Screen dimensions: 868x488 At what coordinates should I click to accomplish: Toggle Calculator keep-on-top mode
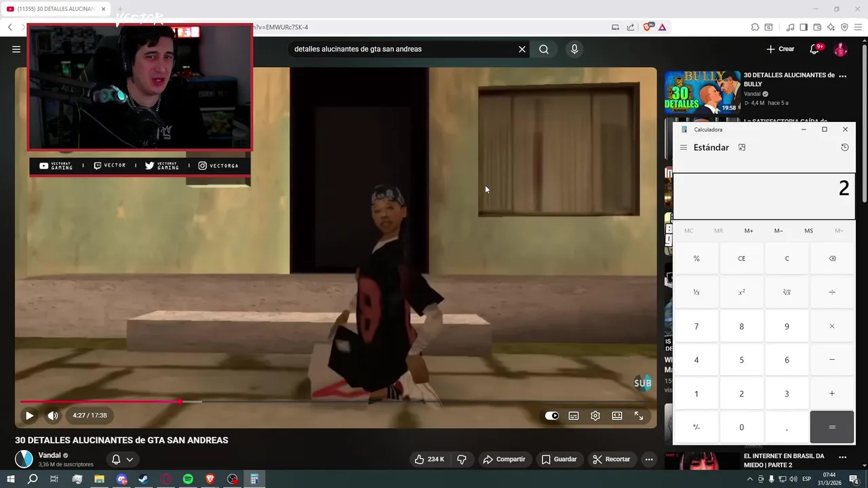tap(742, 148)
